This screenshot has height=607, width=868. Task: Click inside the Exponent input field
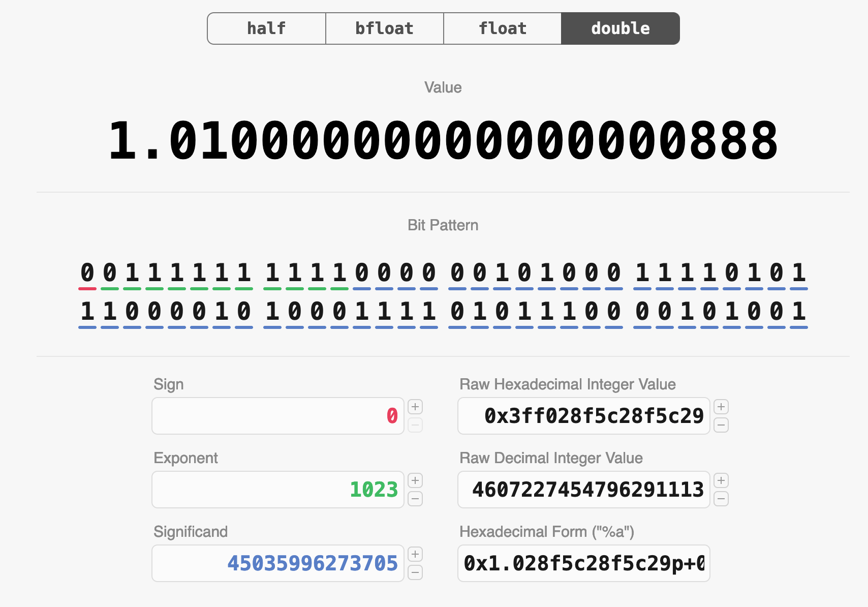point(277,489)
